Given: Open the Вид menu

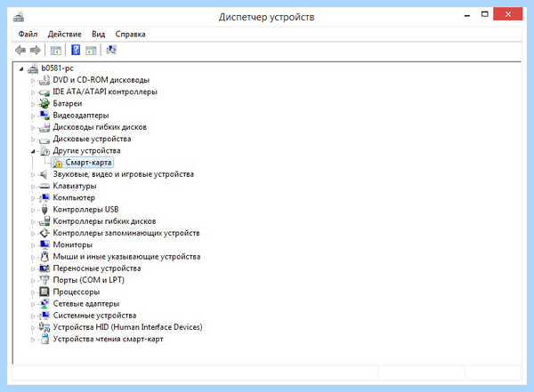Looking at the screenshot, I should point(98,34).
